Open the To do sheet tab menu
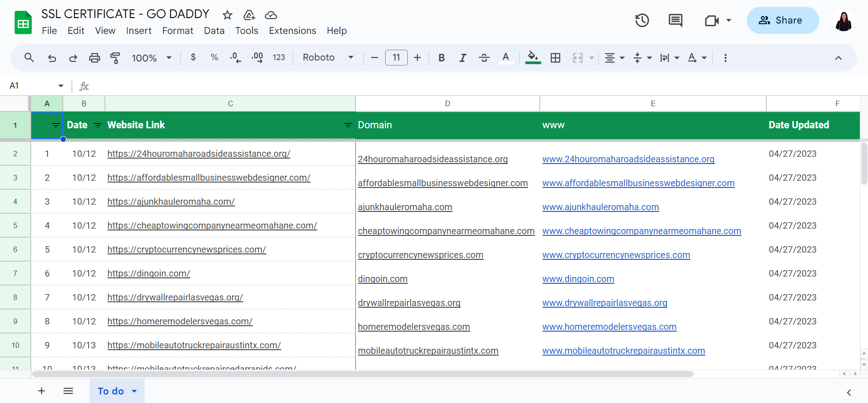This screenshot has height=403, width=868. pos(134,391)
